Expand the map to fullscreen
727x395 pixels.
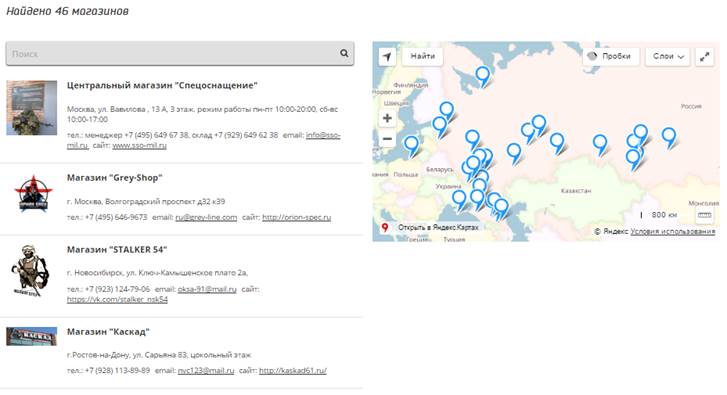point(704,57)
